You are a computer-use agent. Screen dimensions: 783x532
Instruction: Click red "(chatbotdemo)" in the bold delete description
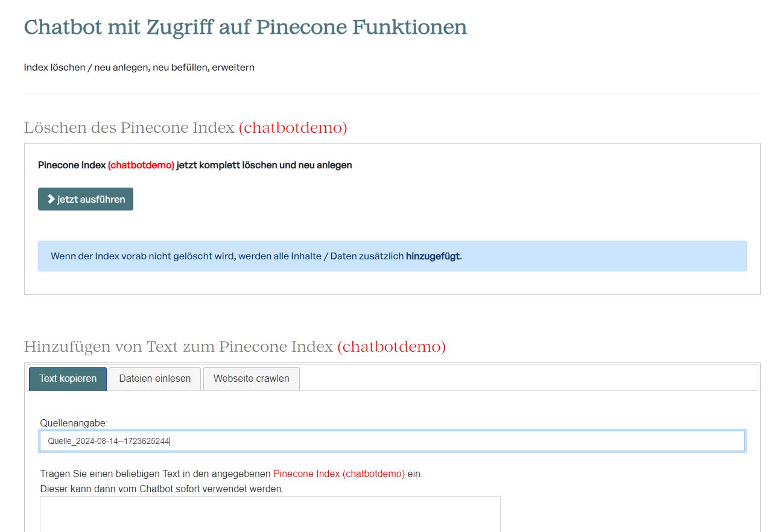point(141,165)
